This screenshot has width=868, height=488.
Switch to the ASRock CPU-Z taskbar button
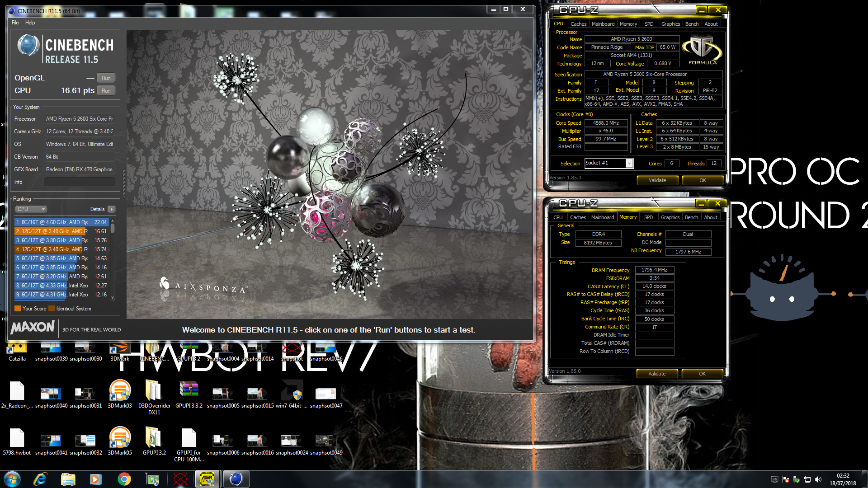[208, 479]
